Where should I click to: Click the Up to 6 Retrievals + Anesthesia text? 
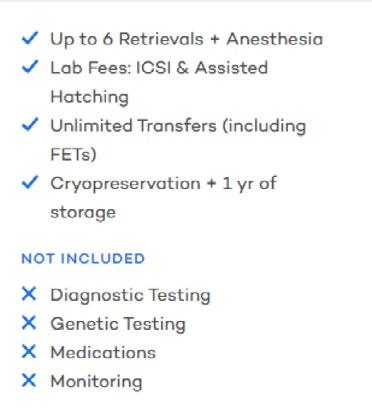pyautogui.click(x=187, y=39)
